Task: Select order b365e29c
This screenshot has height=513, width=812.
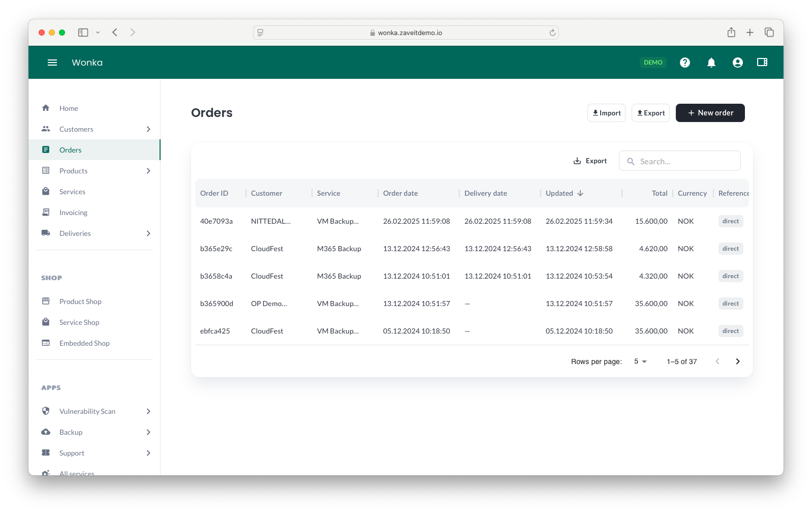Action: tap(216, 249)
